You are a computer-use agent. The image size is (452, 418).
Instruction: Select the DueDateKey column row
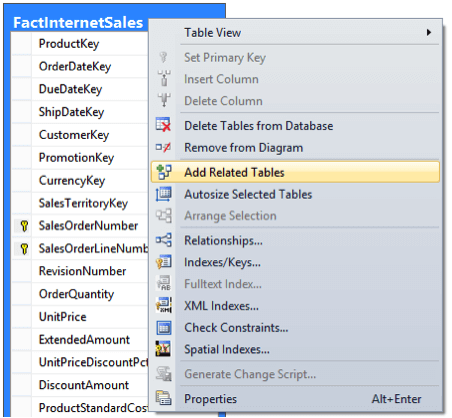80,89
